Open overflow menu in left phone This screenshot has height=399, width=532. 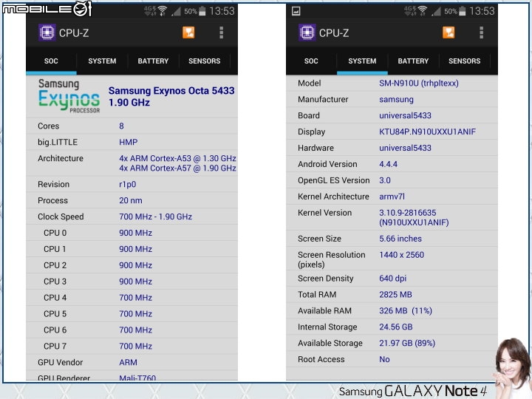coord(221,33)
